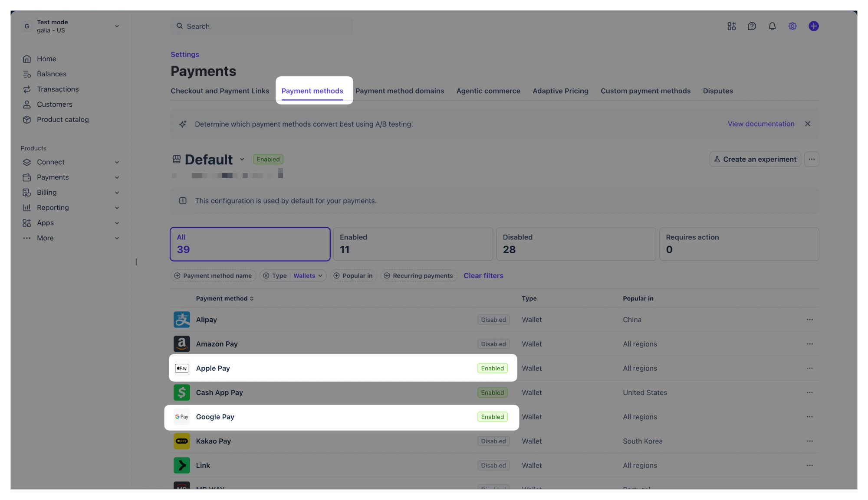Open the Kakao Pay row options menu

click(x=810, y=441)
